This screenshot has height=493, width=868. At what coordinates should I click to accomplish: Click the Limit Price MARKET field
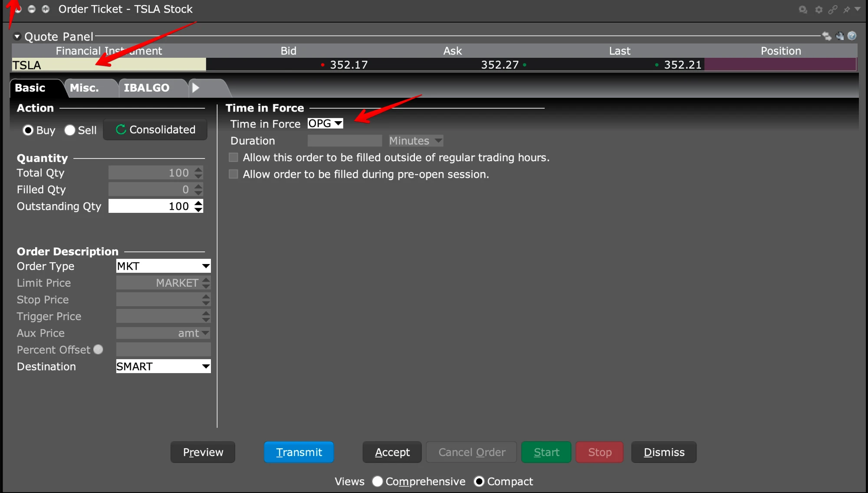point(159,283)
